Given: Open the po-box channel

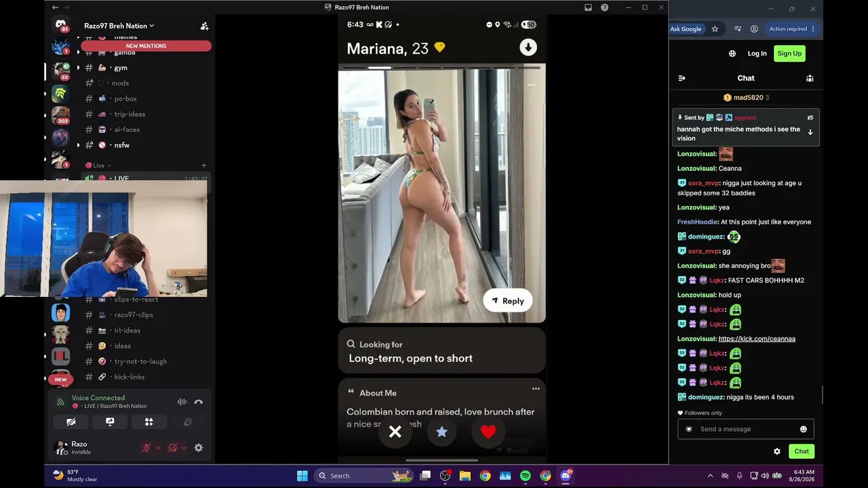Looking at the screenshot, I should [x=147, y=99].
